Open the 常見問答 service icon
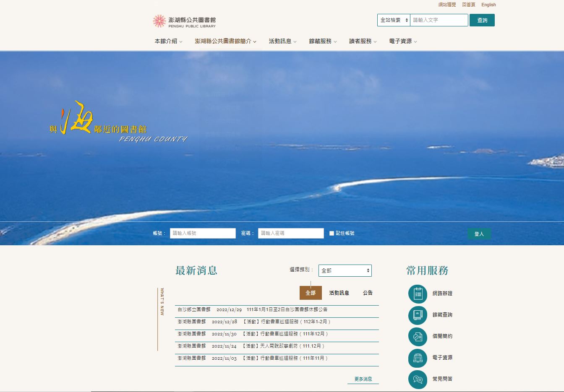The width and height of the screenshot is (564, 392). click(418, 379)
